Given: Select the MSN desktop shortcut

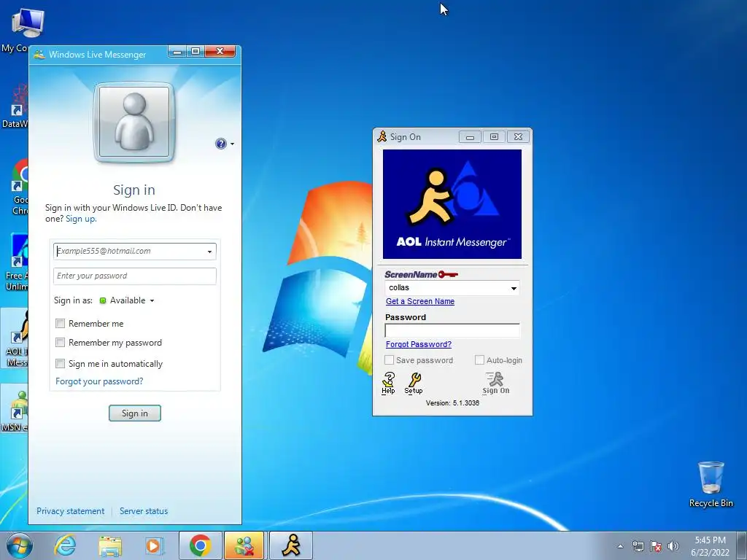Looking at the screenshot, I should 15,410.
